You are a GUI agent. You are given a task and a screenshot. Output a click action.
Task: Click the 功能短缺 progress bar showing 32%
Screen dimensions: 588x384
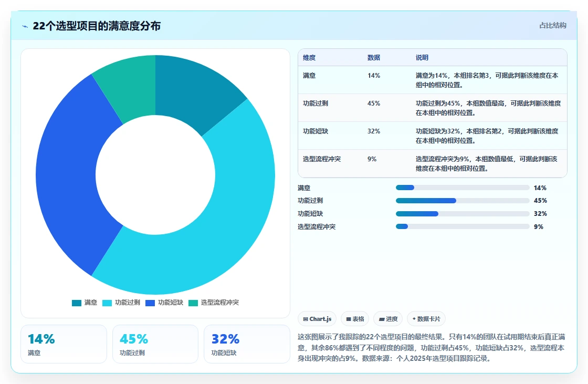(x=463, y=214)
